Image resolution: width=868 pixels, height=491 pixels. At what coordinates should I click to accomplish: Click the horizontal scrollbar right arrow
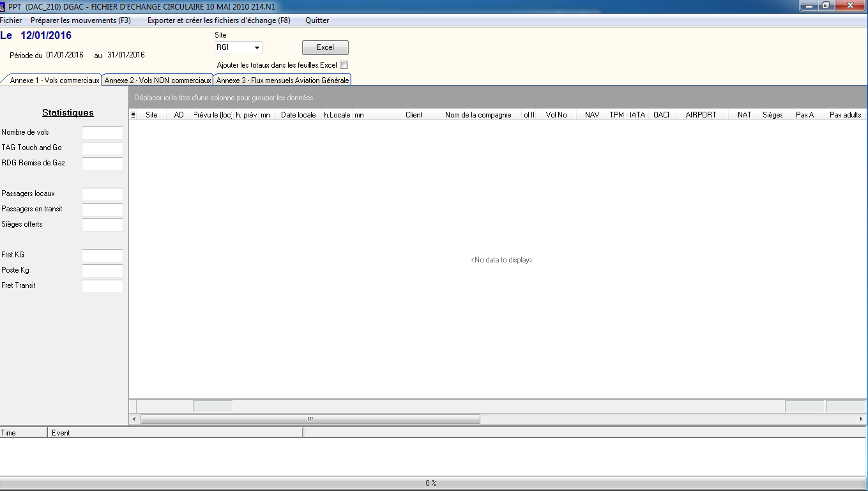tap(862, 419)
